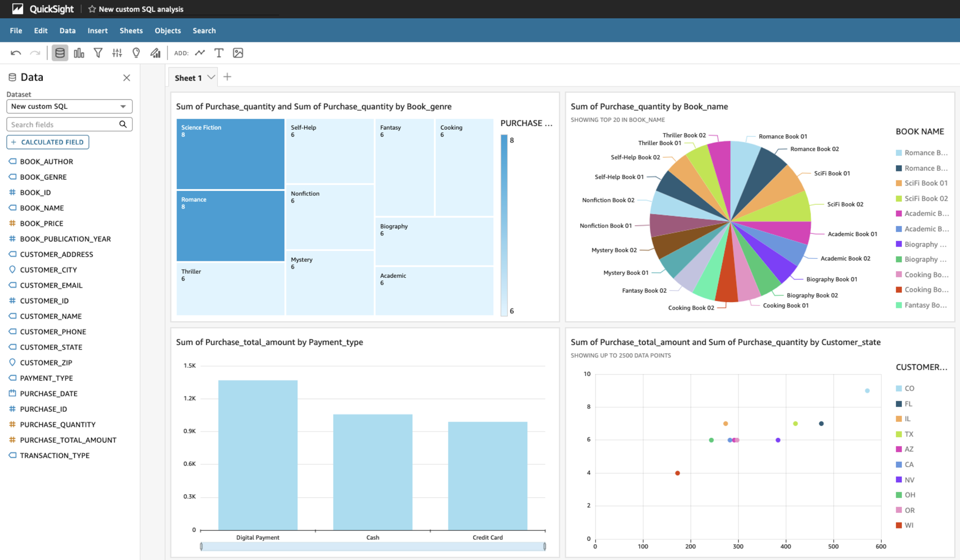This screenshot has height=560, width=960.
Task: Open the Data panel icon in toolbar
Action: pos(60,53)
